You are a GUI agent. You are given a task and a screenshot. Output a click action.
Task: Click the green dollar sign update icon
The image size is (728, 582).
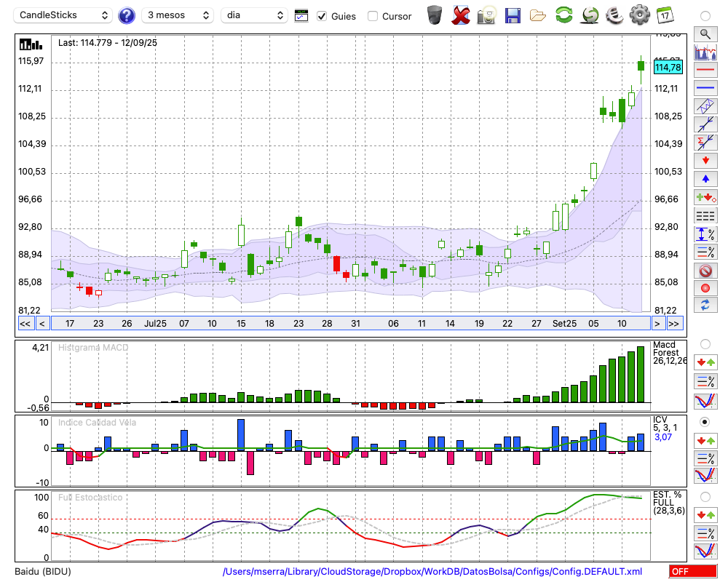pyautogui.click(x=590, y=15)
